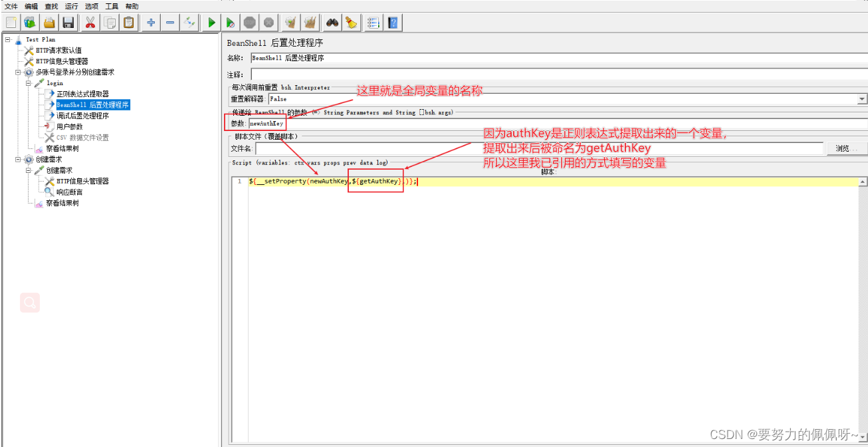The image size is (868, 447).
Task: Click the Toggle enable/disable toolbar icon
Action: point(189,23)
